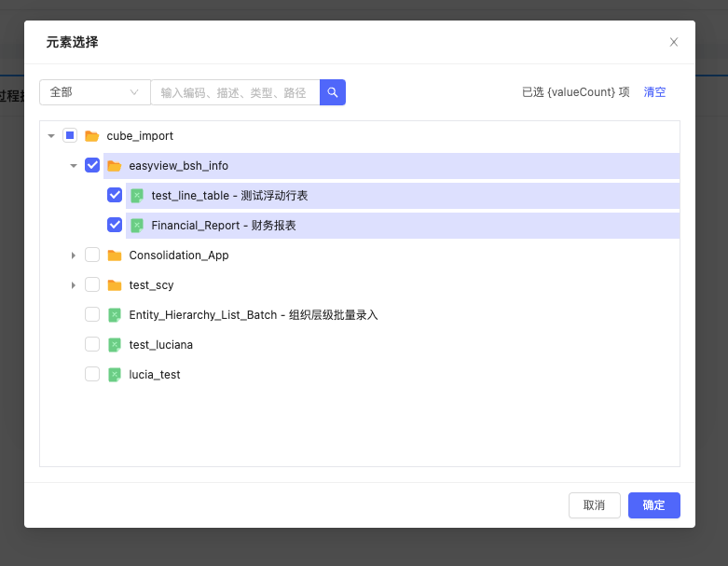This screenshot has height=566, width=728.
Task: Click the 清空 clear selection link
Action: click(654, 92)
